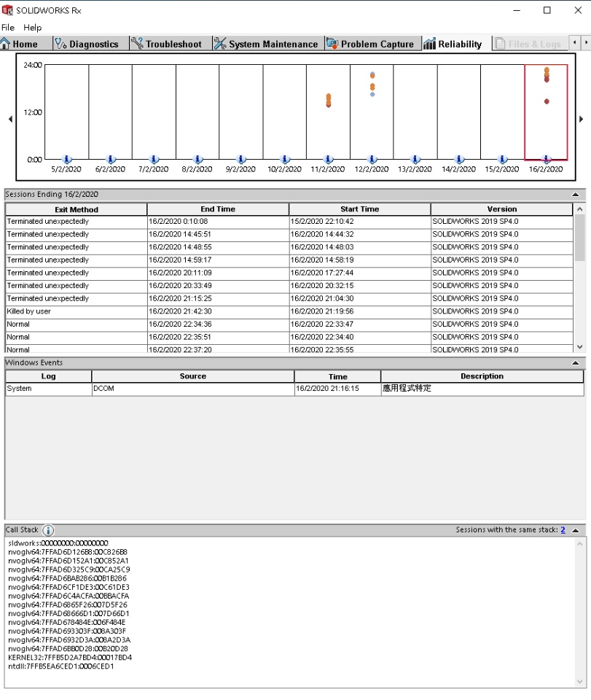The height and width of the screenshot is (700, 591).
Task: Collapse the Windows Events section
Action: (x=576, y=363)
